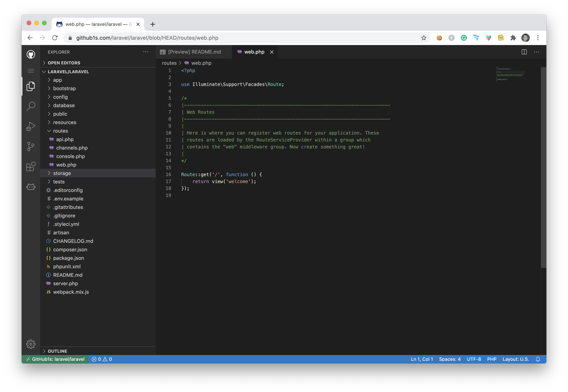Expand the config folder

click(98, 97)
